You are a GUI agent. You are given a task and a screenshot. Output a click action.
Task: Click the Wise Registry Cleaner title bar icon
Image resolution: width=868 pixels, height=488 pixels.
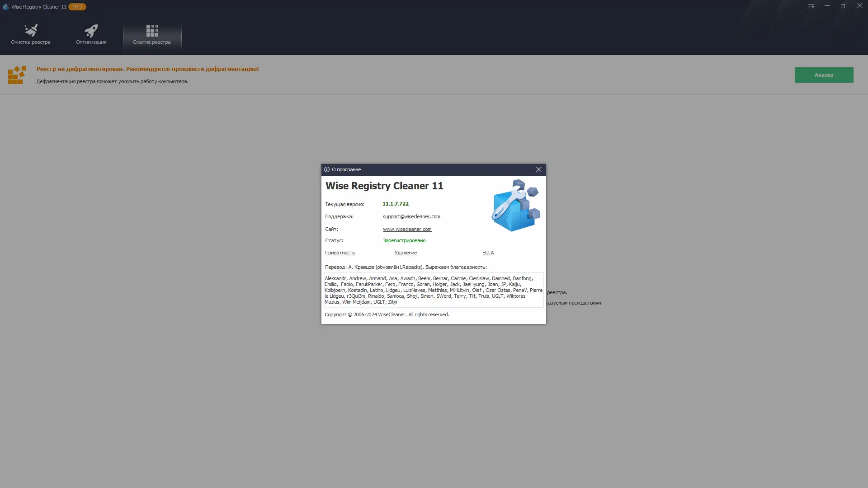coord(6,7)
